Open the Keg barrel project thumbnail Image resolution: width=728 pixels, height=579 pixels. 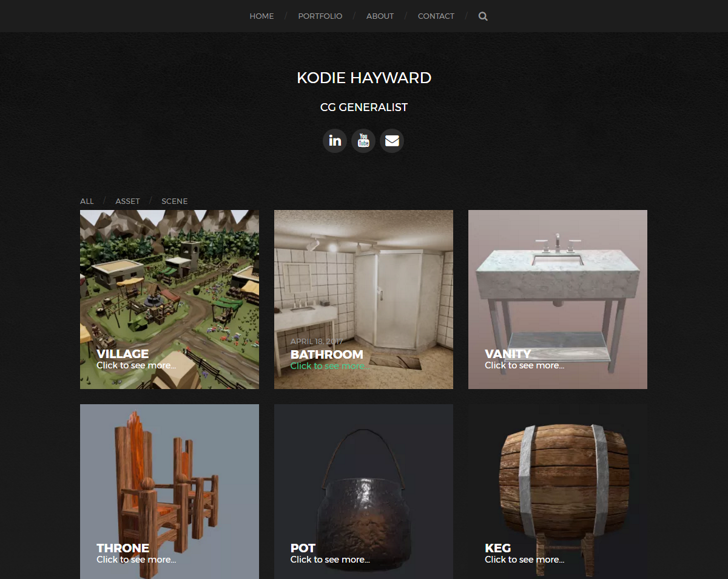[558, 492]
